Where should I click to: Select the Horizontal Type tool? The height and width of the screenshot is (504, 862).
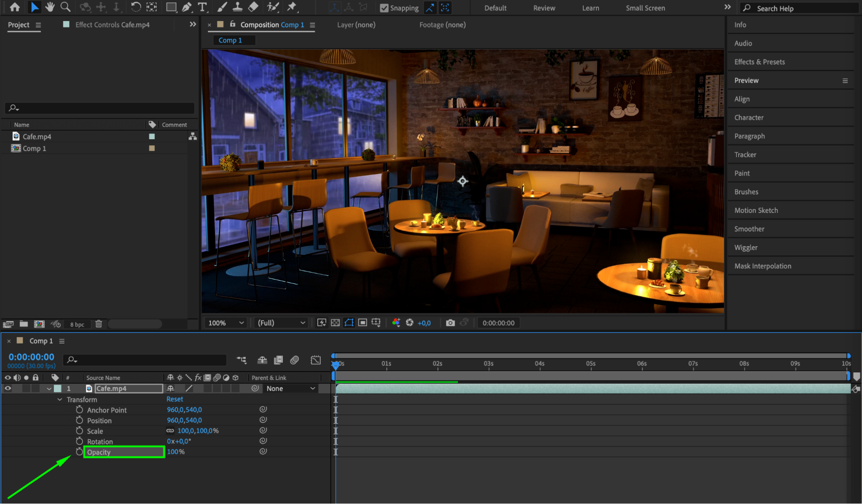point(202,7)
